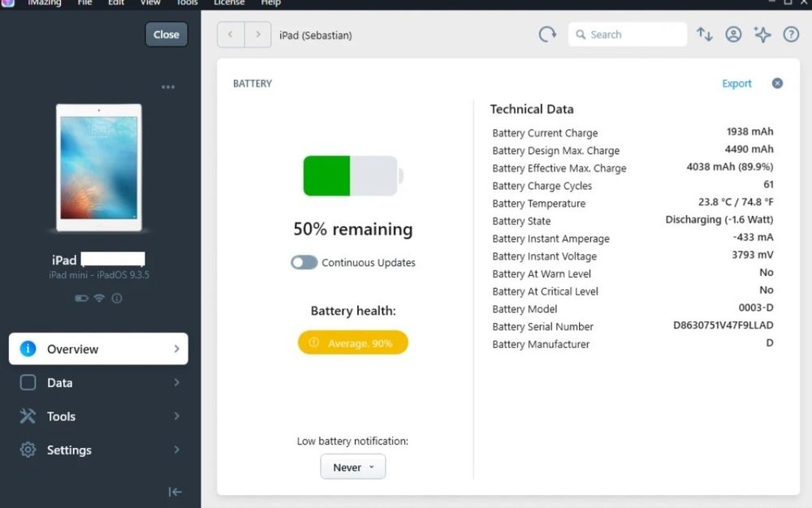Click the green battery level indicator
The width and height of the screenshot is (812, 508).
point(326,176)
